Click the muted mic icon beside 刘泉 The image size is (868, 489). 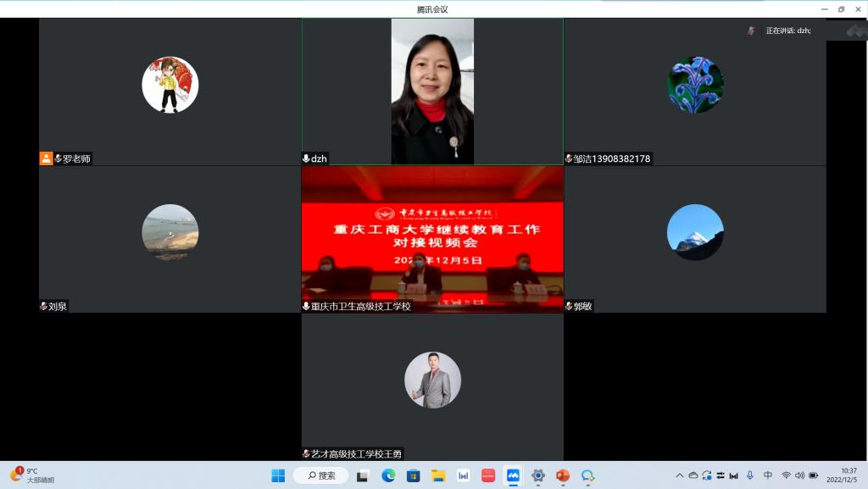coord(43,306)
